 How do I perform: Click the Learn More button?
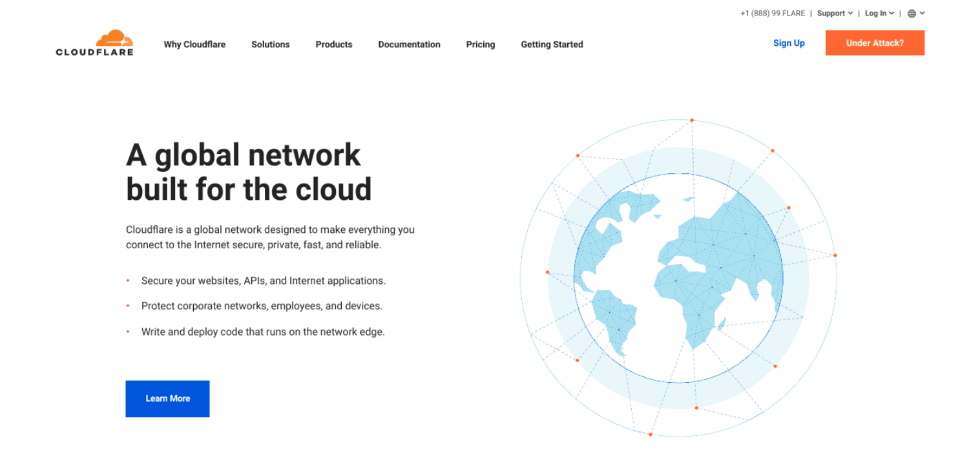167,398
